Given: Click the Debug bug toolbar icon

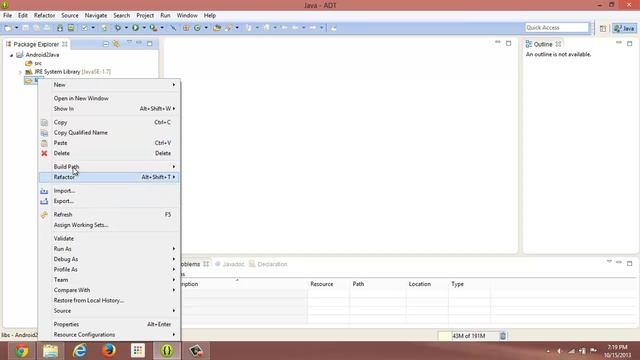Looking at the screenshot, I should [x=118, y=28].
